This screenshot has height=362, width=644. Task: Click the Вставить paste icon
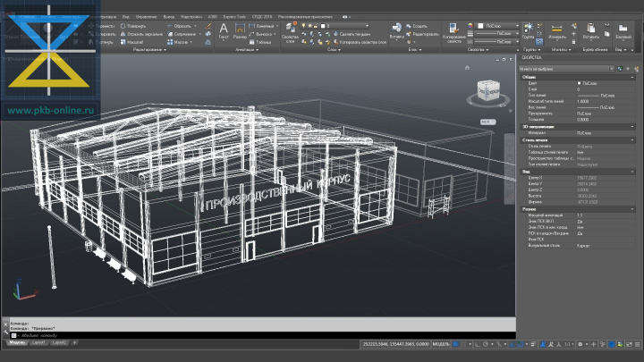click(x=591, y=32)
